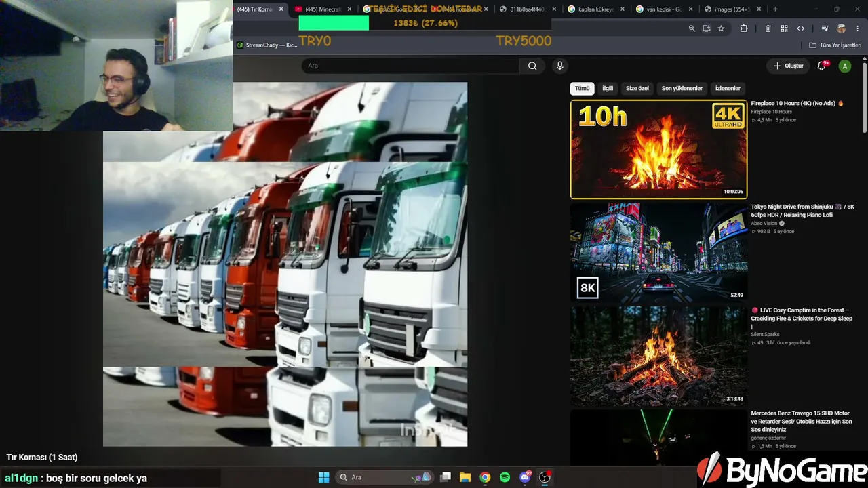Image resolution: width=868 pixels, height=488 pixels.
Task: Switch to the 'van kedisi' browser tab
Action: coord(663,9)
